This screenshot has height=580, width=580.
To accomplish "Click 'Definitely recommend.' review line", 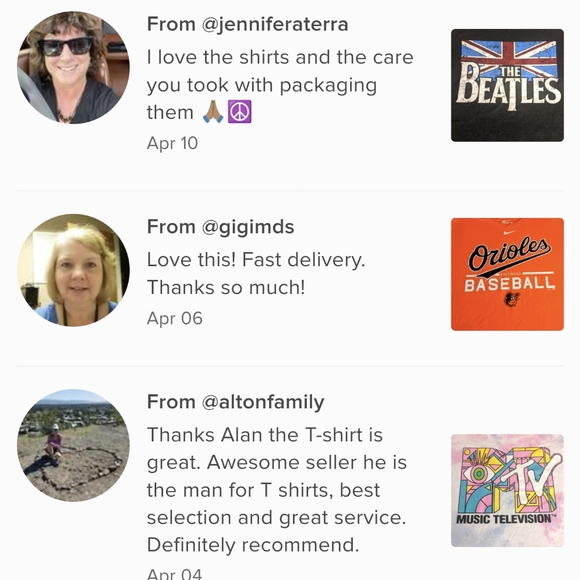I will pos(253,545).
